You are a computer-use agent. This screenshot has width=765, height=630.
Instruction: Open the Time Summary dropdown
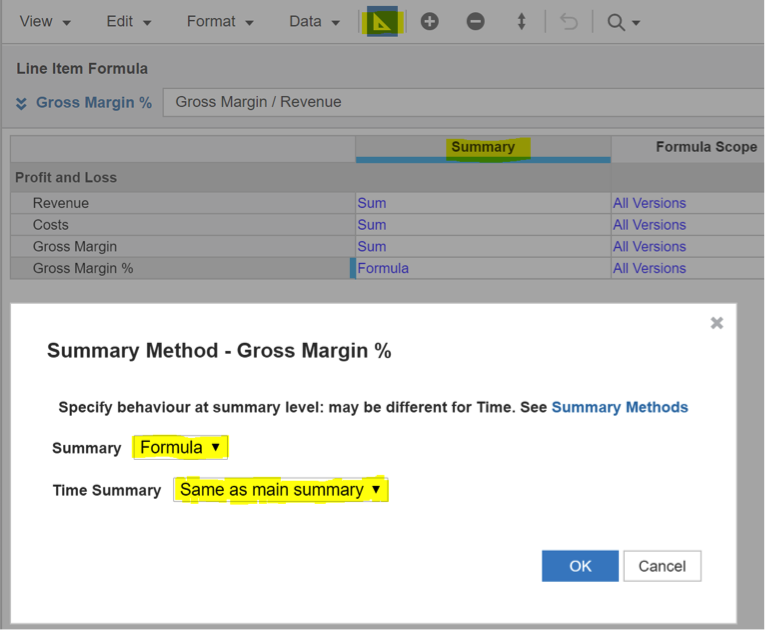pyautogui.click(x=281, y=489)
